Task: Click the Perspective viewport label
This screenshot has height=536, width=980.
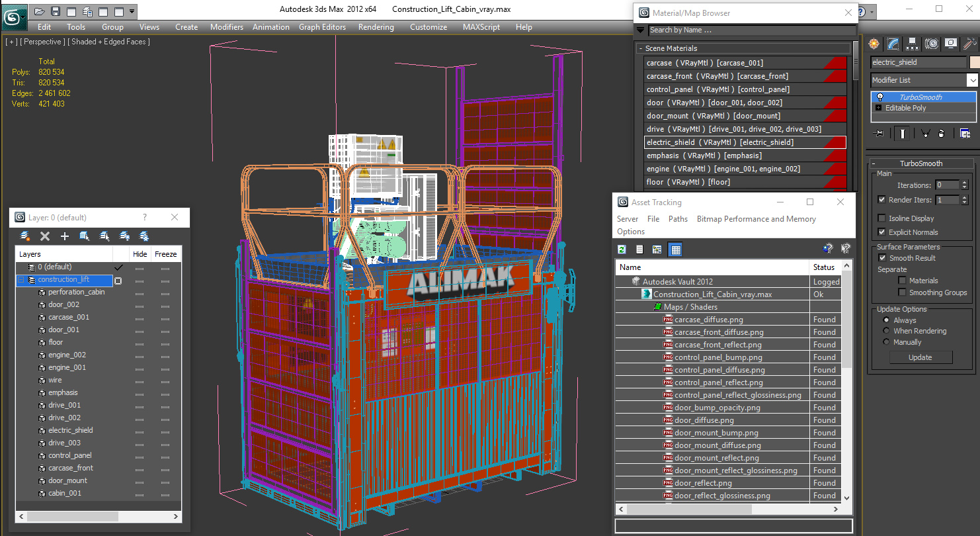Action: 42,42
